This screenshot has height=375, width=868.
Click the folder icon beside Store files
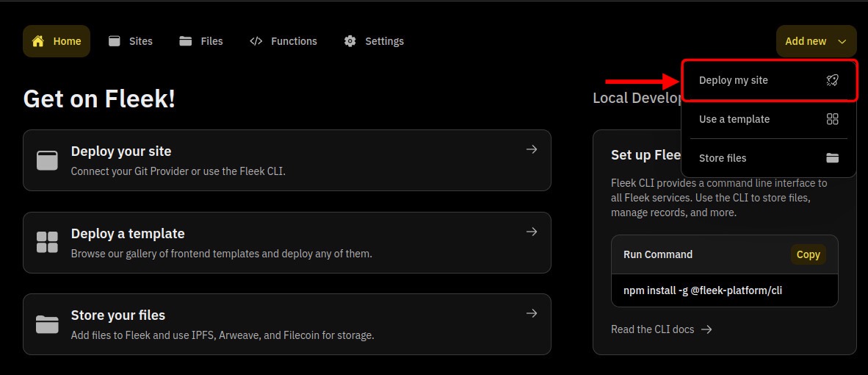click(x=832, y=158)
